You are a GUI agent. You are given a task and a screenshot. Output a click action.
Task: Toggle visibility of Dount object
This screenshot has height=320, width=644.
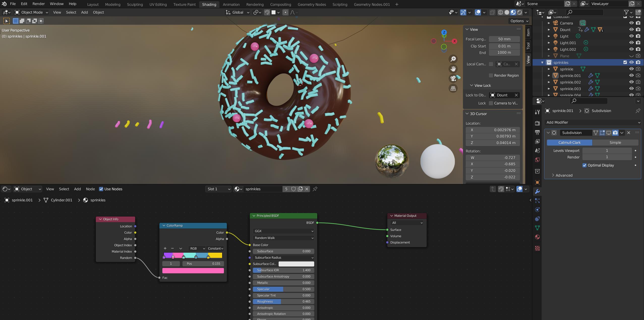tap(631, 30)
